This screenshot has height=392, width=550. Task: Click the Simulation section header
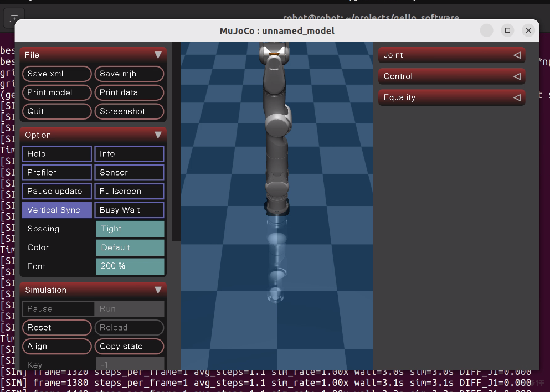(93, 290)
